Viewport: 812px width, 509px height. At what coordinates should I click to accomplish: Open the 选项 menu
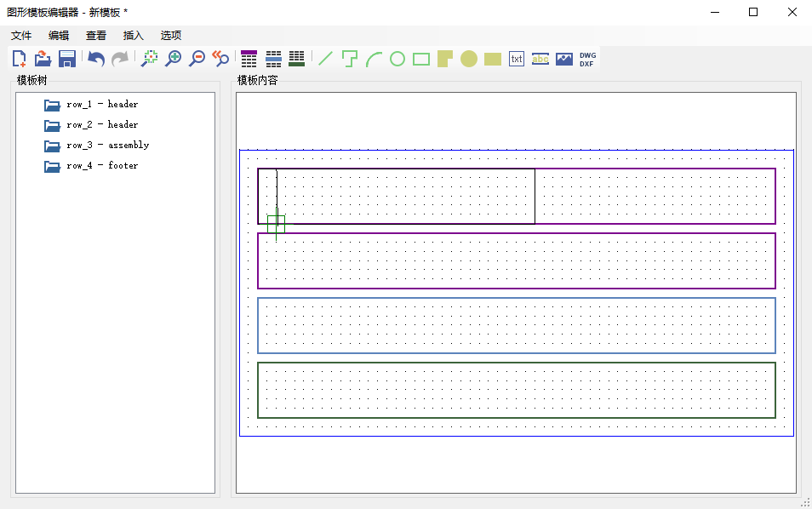[x=170, y=35]
